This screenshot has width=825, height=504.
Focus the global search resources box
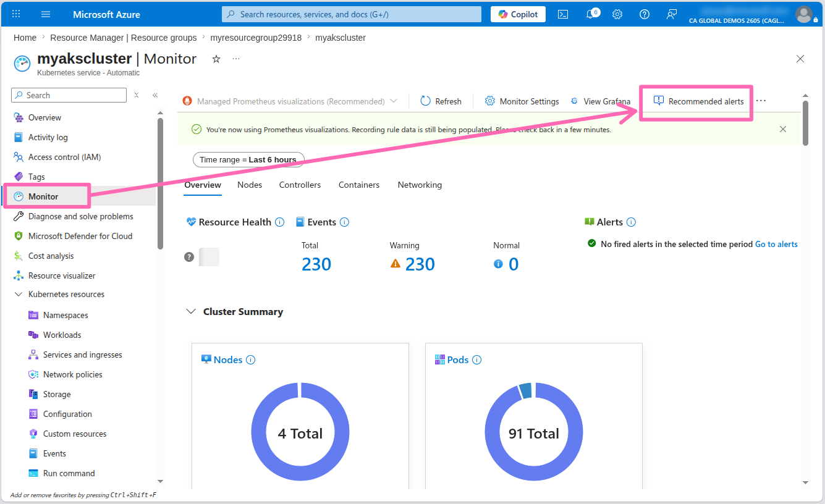click(352, 14)
